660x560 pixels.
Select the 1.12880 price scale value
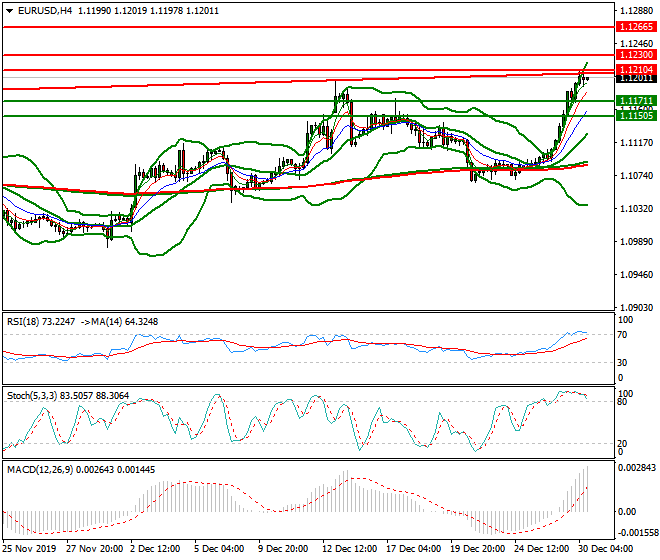(636, 11)
